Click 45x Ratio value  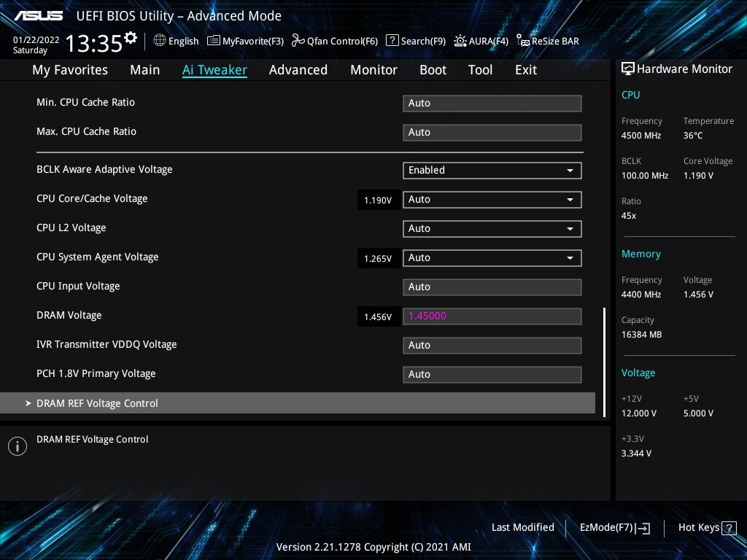coord(628,216)
